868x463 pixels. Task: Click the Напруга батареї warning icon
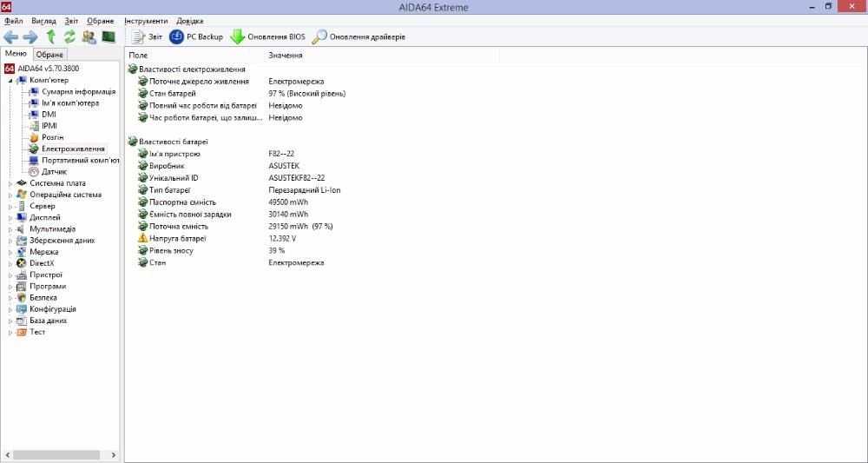click(143, 238)
